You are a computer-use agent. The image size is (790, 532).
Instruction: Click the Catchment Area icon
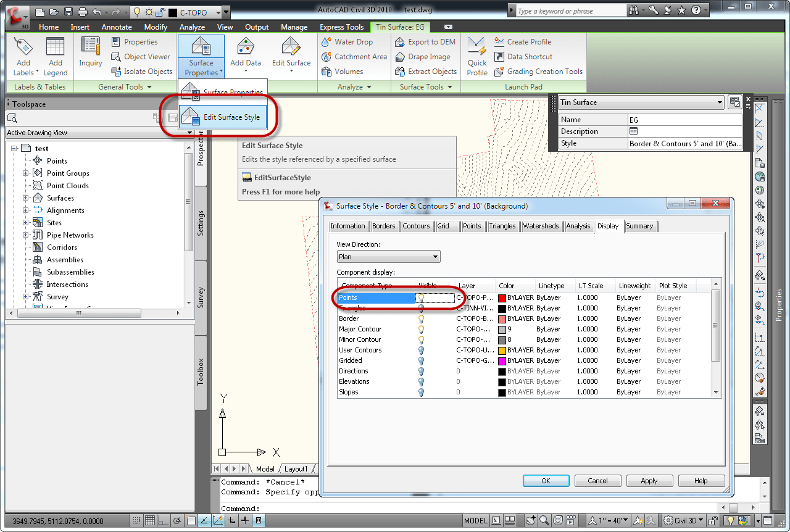click(326, 57)
